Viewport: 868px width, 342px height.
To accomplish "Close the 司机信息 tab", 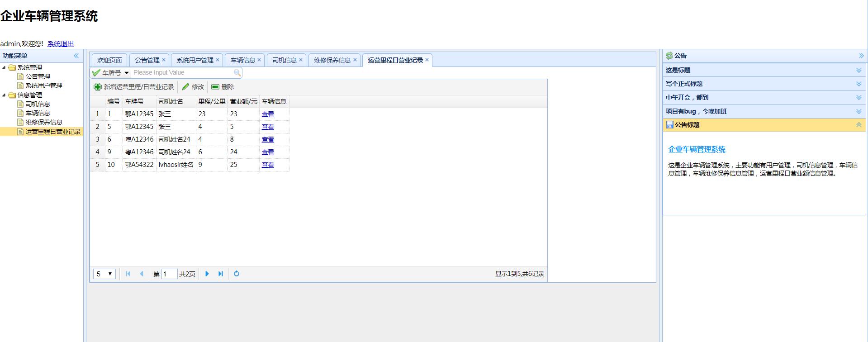I will coord(301,60).
